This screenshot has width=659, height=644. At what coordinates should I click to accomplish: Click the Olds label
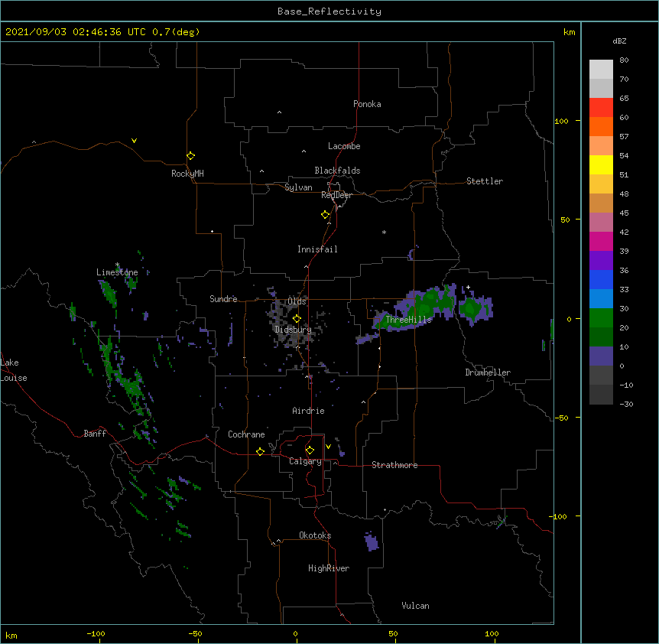[x=297, y=301]
